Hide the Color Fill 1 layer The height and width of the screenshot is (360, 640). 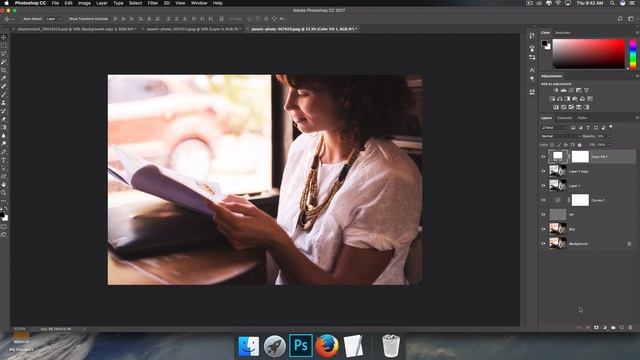543,157
